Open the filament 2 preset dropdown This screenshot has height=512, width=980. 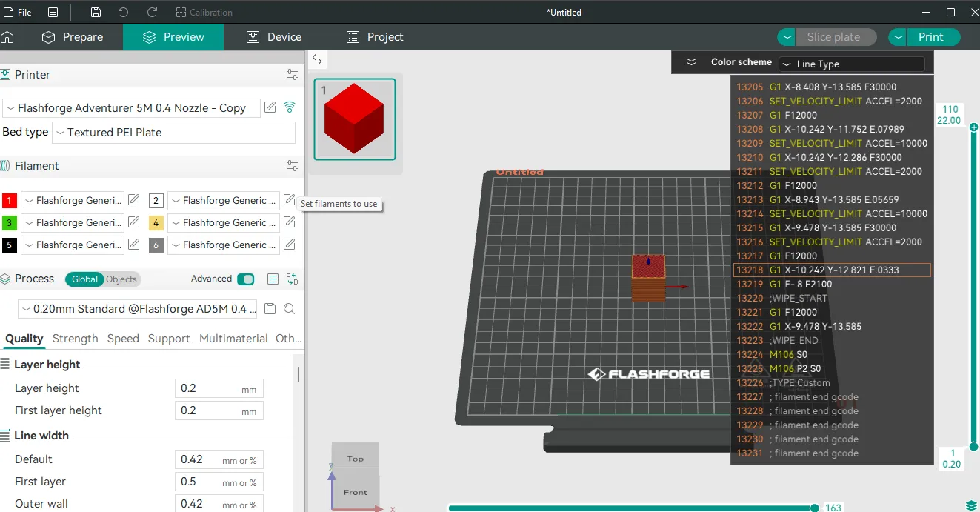[224, 201]
